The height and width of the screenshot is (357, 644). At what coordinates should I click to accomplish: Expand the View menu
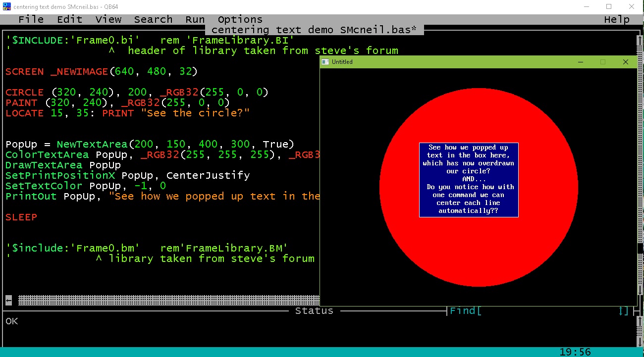tap(108, 20)
